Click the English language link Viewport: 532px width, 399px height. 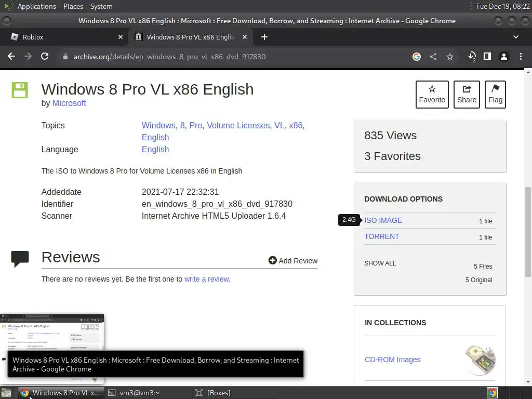pos(155,149)
